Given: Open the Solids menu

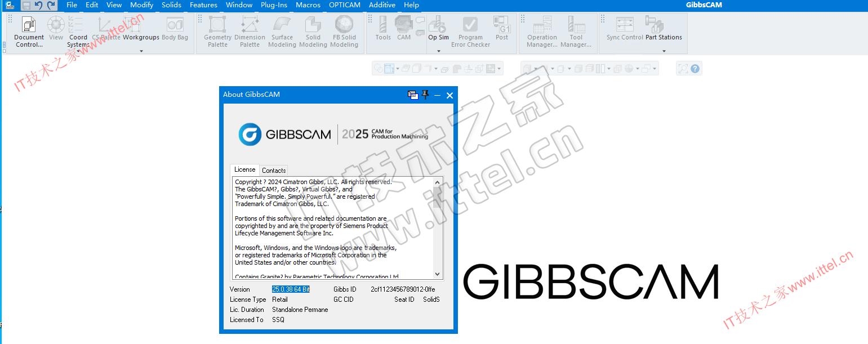Looking at the screenshot, I should (171, 5).
